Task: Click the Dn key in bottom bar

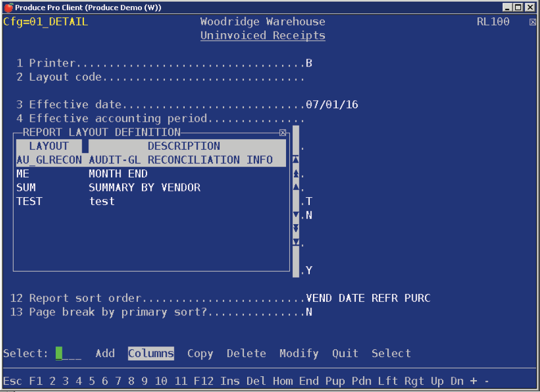Action: pos(457,381)
